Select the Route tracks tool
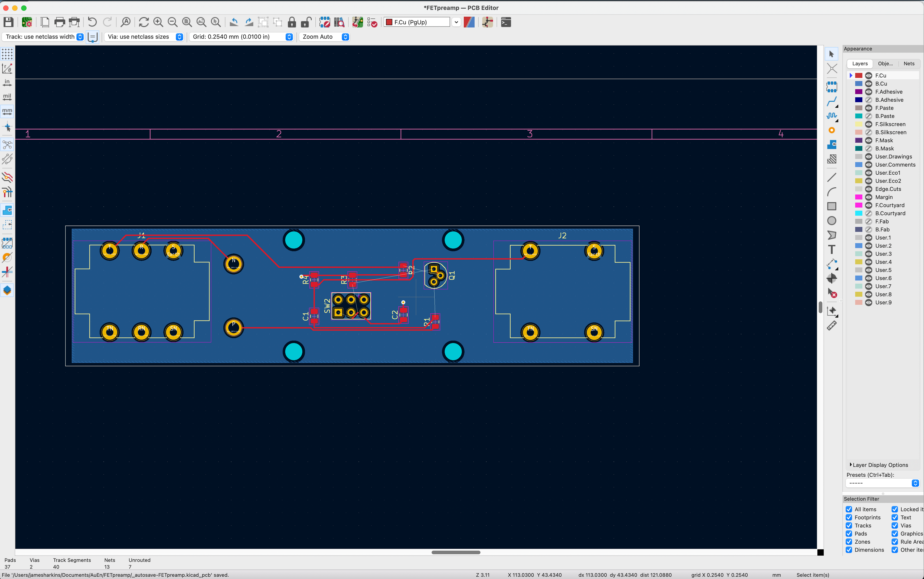Screen dimensions: 924x579 coord(831,102)
